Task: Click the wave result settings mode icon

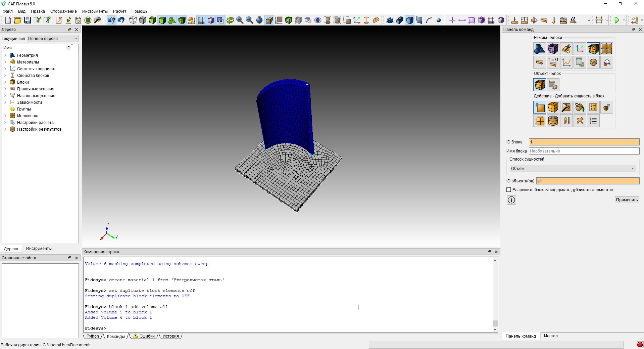Action: pos(593,62)
